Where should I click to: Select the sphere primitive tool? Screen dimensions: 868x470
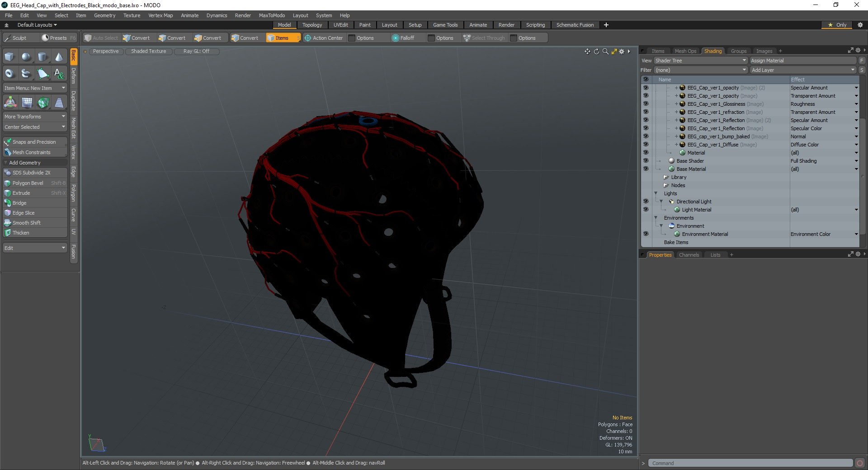click(x=26, y=57)
